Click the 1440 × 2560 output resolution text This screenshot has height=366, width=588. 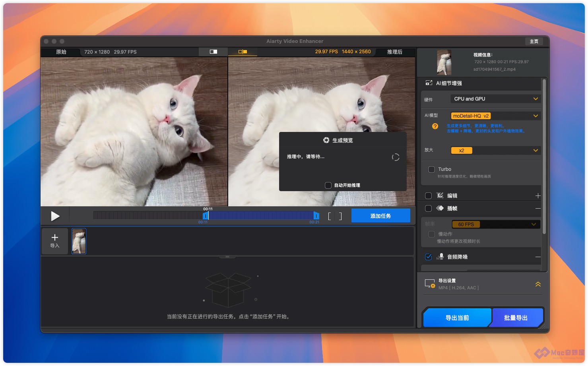[x=356, y=52]
